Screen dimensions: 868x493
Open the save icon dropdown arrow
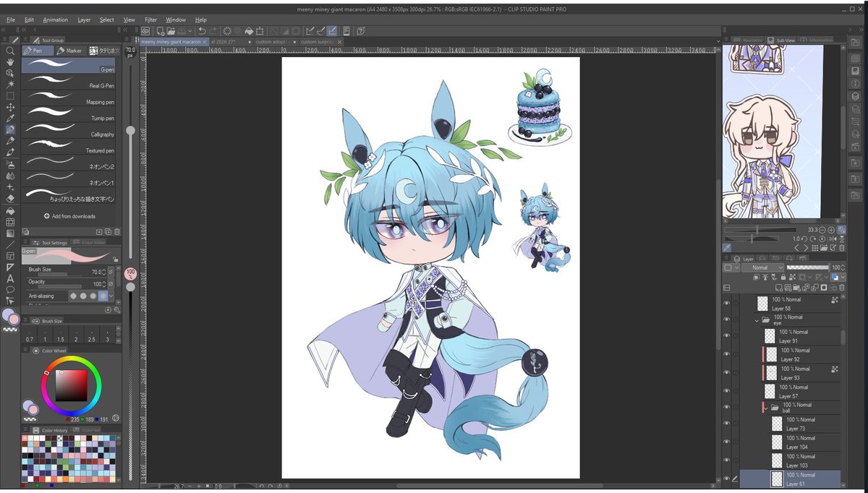[x=190, y=31]
